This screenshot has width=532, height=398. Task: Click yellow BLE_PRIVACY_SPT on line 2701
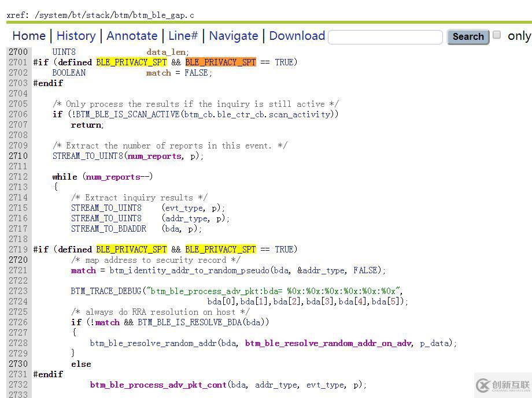pos(131,62)
